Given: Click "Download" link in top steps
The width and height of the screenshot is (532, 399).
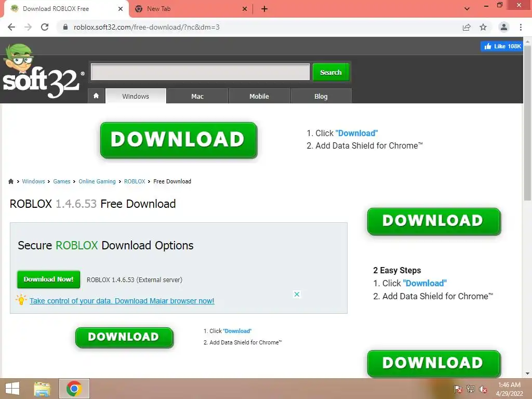Looking at the screenshot, I should 356,133.
